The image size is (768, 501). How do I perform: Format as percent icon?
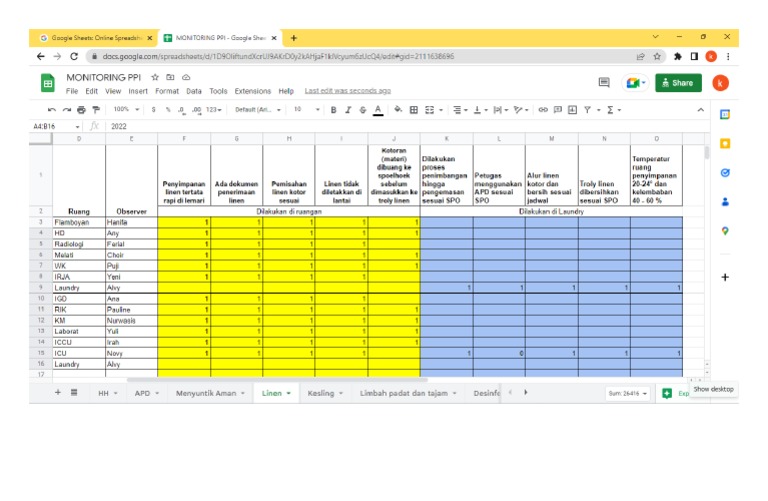[x=168, y=110]
